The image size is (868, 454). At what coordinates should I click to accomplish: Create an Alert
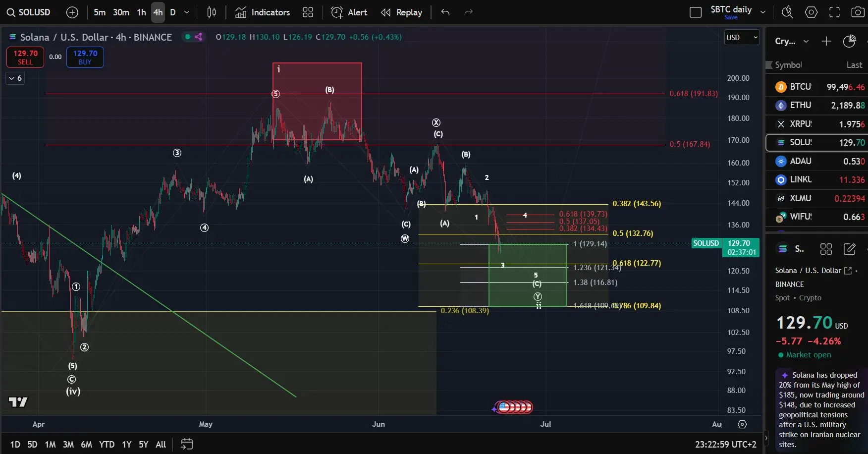[349, 12]
